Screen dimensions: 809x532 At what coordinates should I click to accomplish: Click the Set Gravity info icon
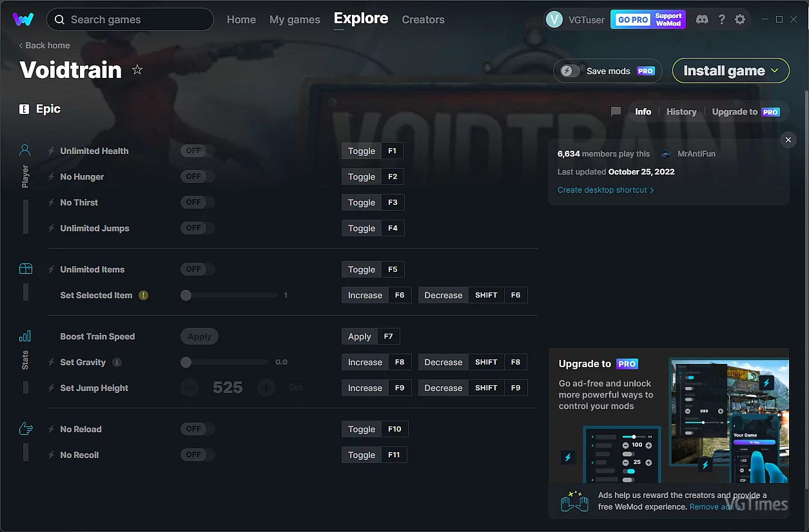[117, 362]
